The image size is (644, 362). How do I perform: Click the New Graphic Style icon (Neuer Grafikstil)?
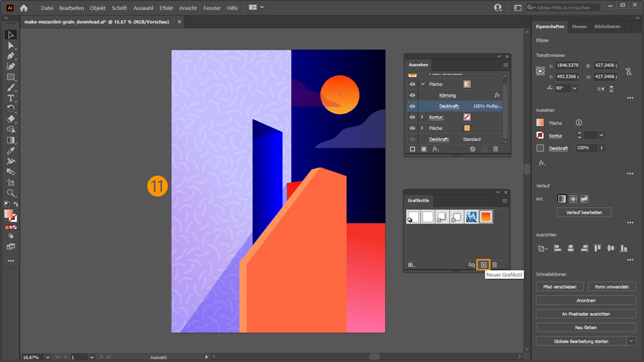[x=483, y=265]
